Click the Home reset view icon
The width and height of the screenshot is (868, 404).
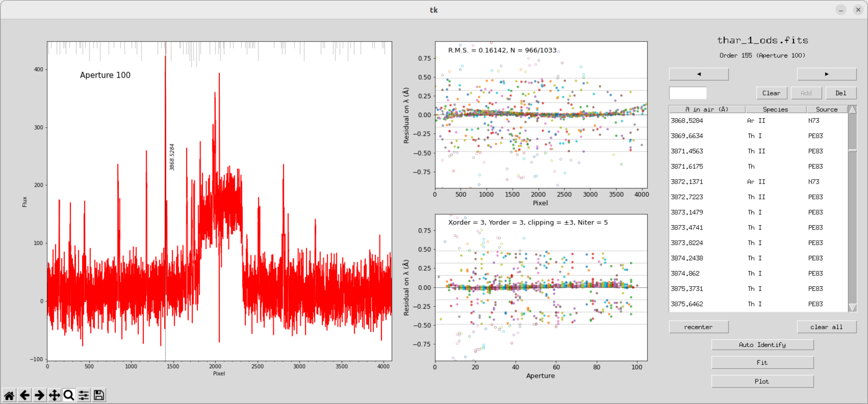9,395
